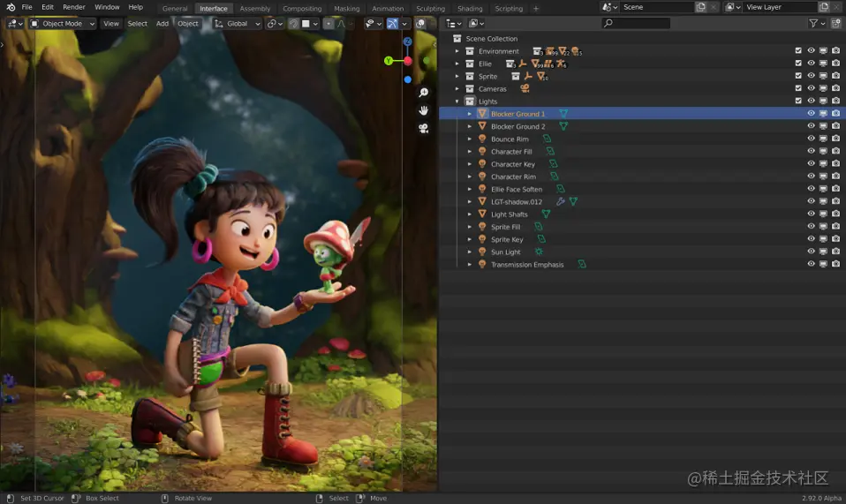Viewport: 846px width, 504px height.
Task: Switch to the Compositing workspace tab
Action: point(302,9)
